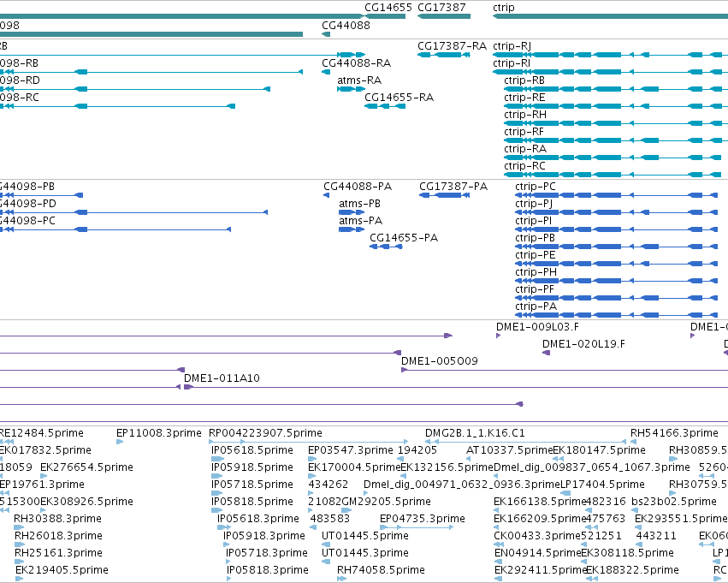Viewport: 728px width, 583px height.
Task: Select the CG14655-RA transcript label
Action: (399, 98)
